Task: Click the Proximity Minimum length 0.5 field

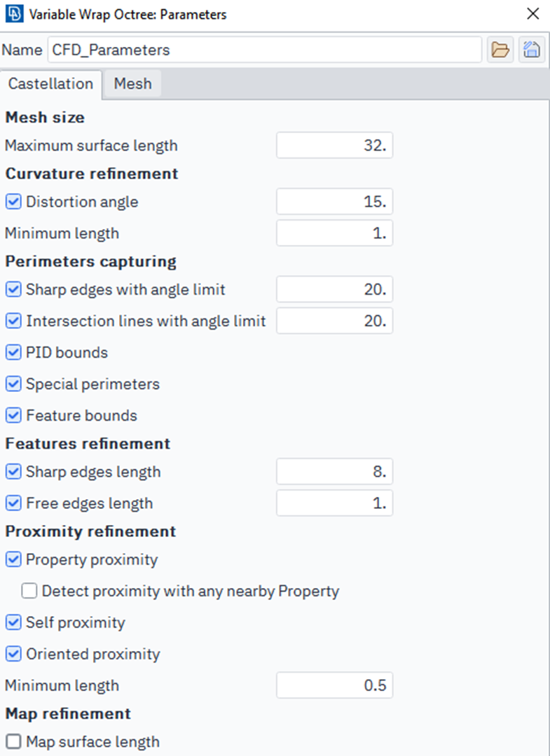Action: pos(334,686)
